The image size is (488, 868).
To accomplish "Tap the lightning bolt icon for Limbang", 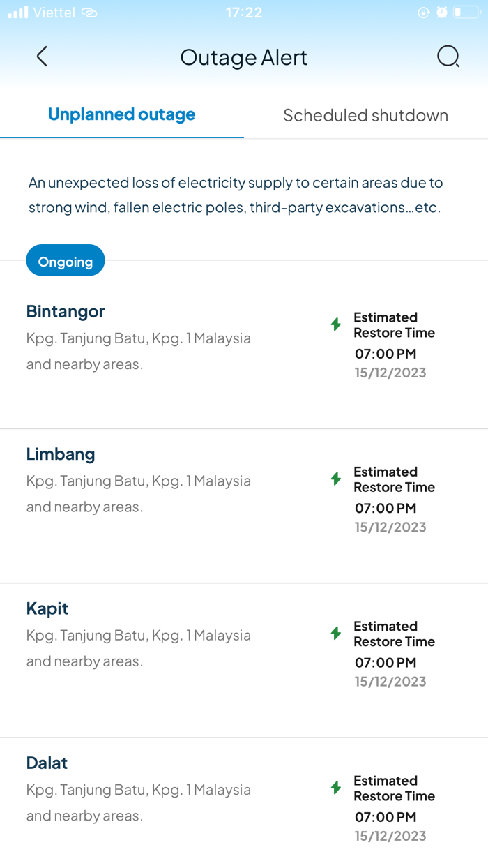I will point(336,479).
